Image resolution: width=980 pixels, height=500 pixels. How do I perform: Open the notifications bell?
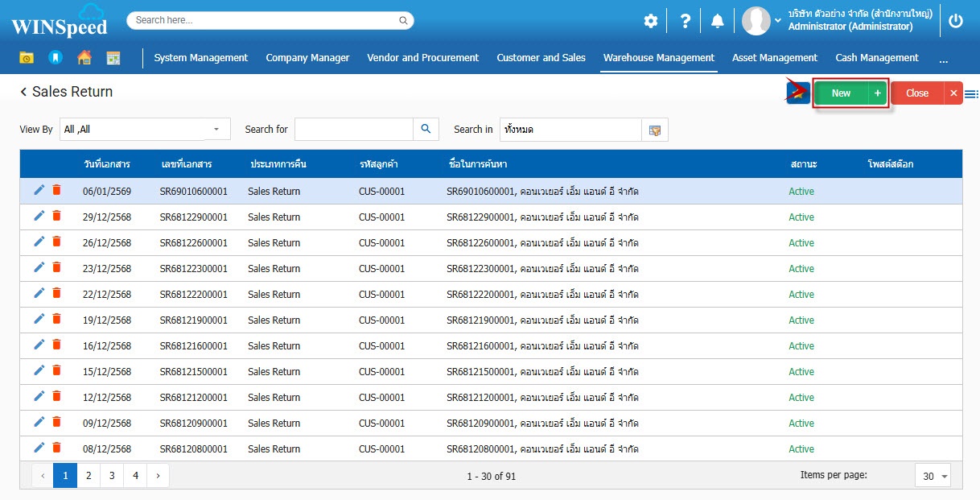click(x=717, y=22)
